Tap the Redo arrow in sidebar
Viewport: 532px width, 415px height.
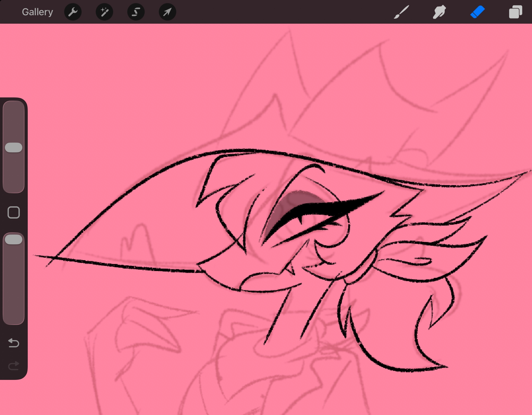click(14, 366)
